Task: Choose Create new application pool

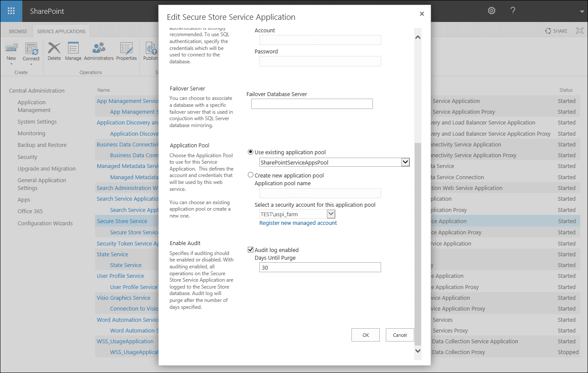Action: pyautogui.click(x=250, y=174)
